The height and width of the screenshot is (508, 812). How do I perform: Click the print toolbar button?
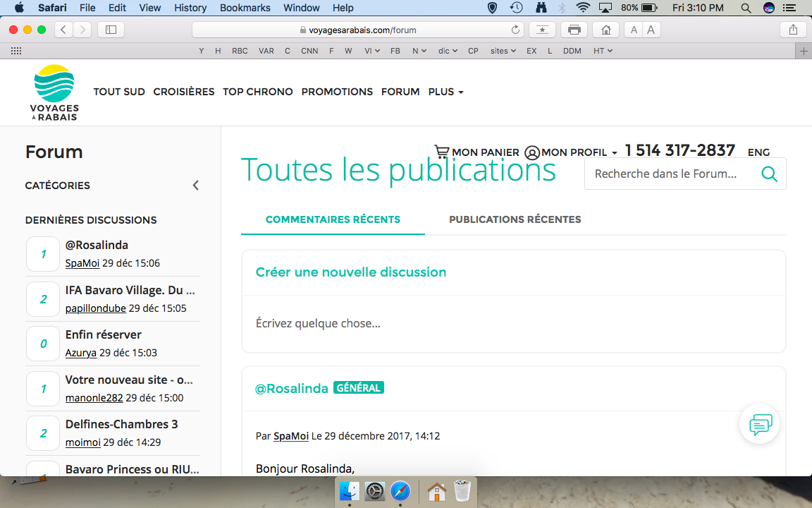pyautogui.click(x=574, y=30)
